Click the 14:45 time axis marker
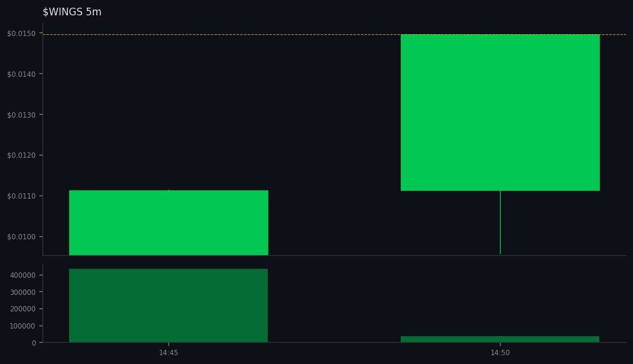The height and width of the screenshot is (364, 633). [x=168, y=352]
